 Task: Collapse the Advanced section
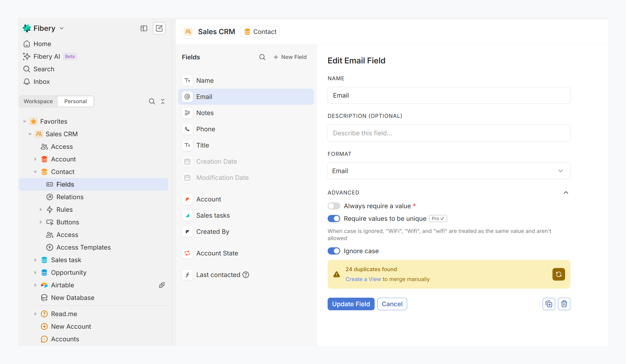click(x=566, y=192)
